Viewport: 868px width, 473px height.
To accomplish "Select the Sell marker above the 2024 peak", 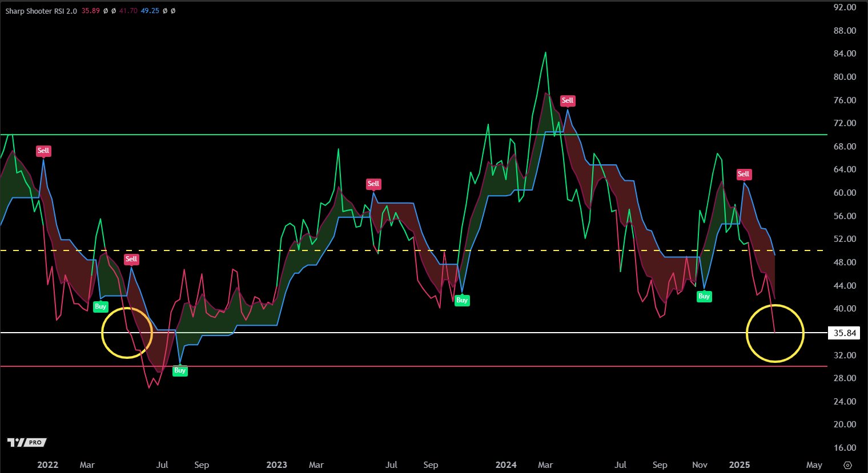I will click(567, 100).
